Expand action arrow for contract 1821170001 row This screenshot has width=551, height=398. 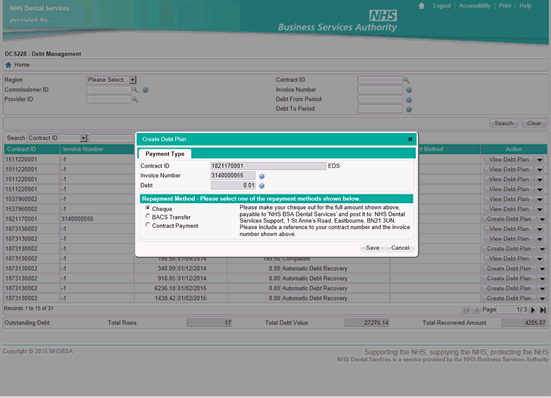click(x=542, y=219)
